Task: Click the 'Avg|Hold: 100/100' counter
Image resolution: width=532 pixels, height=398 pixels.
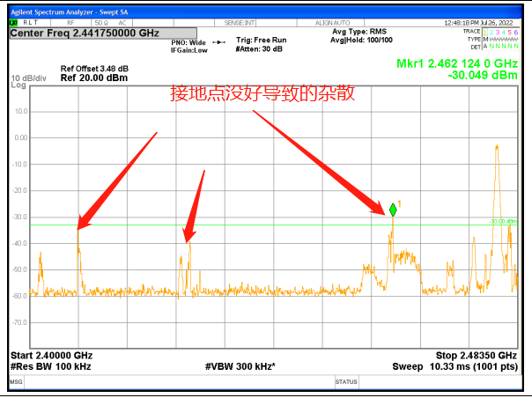Action: coord(361,40)
